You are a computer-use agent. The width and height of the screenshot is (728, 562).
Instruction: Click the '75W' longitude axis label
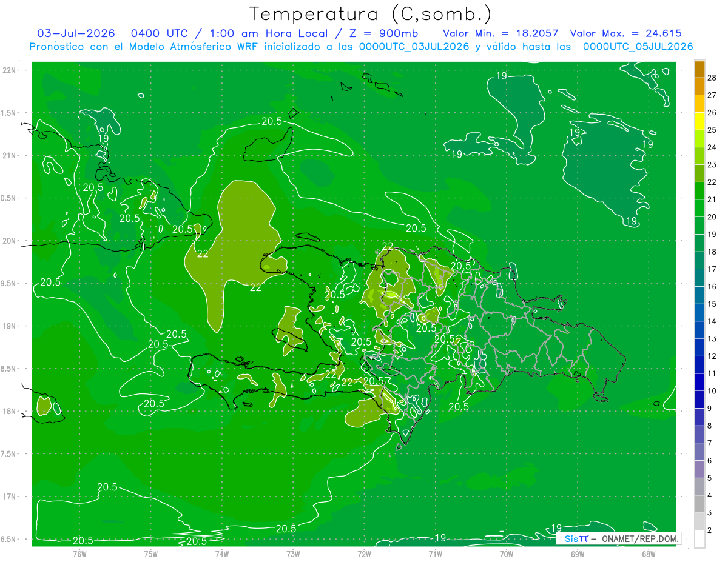click(x=150, y=554)
